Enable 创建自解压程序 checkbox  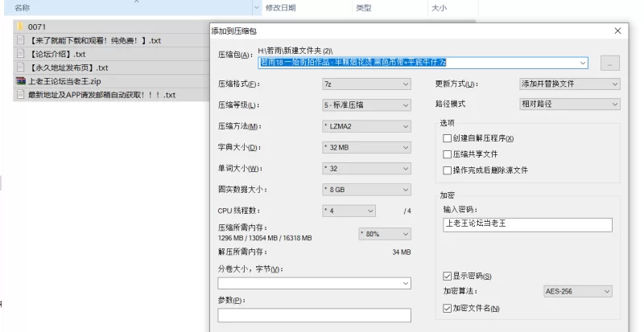point(448,138)
